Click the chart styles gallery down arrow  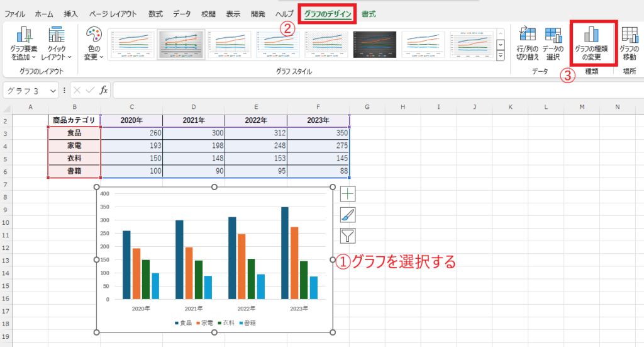500,45
